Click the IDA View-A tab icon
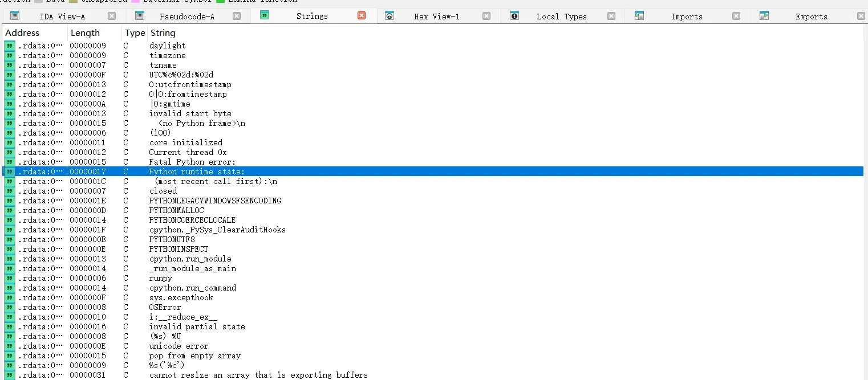This screenshot has height=380, width=868. [x=15, y=16]
